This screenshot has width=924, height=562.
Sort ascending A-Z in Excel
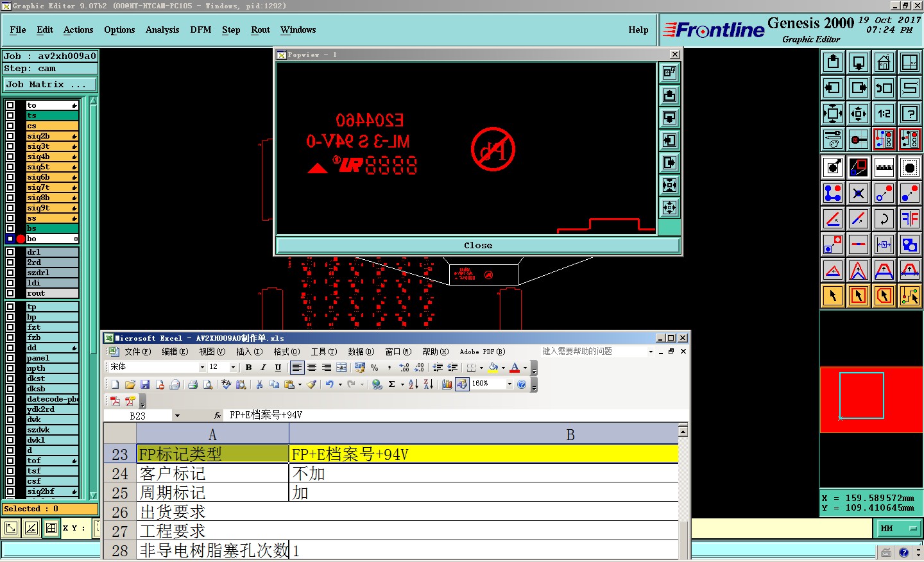[413, 384]
